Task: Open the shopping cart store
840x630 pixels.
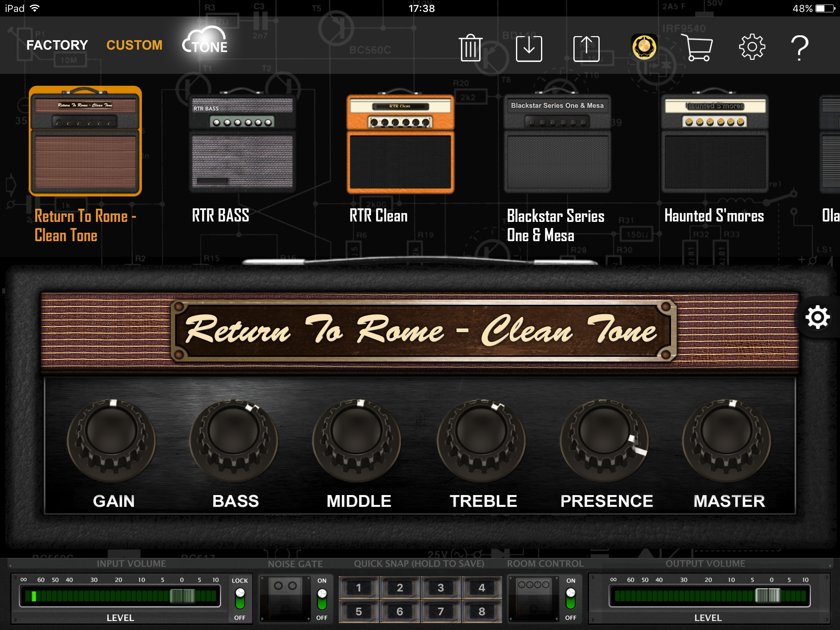Action: click(697, 48)
